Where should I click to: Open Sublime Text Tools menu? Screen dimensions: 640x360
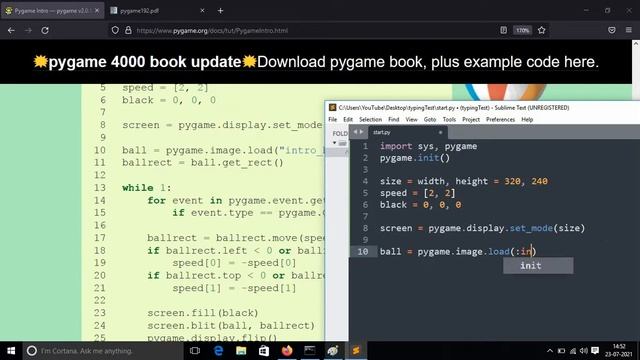(x=449, y=120)
